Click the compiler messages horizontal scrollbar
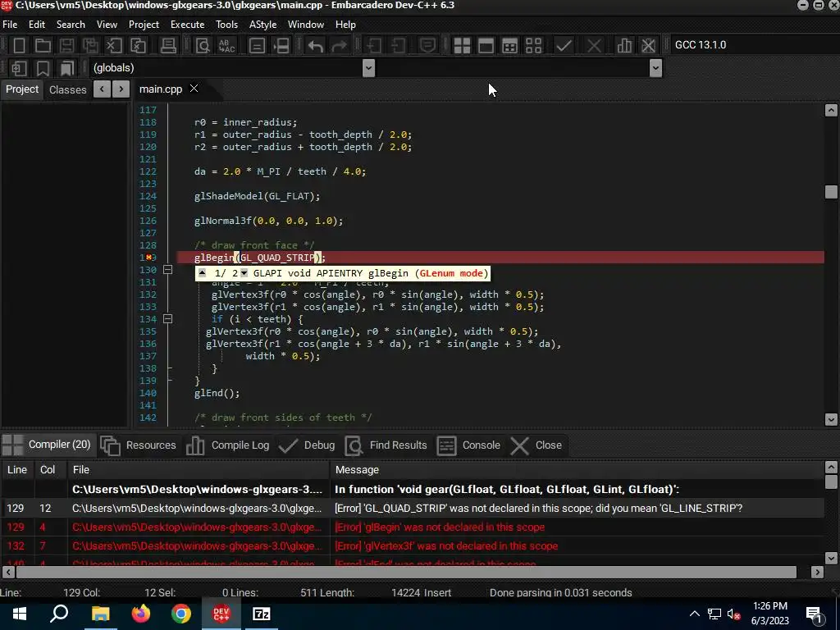 (406, 572)
